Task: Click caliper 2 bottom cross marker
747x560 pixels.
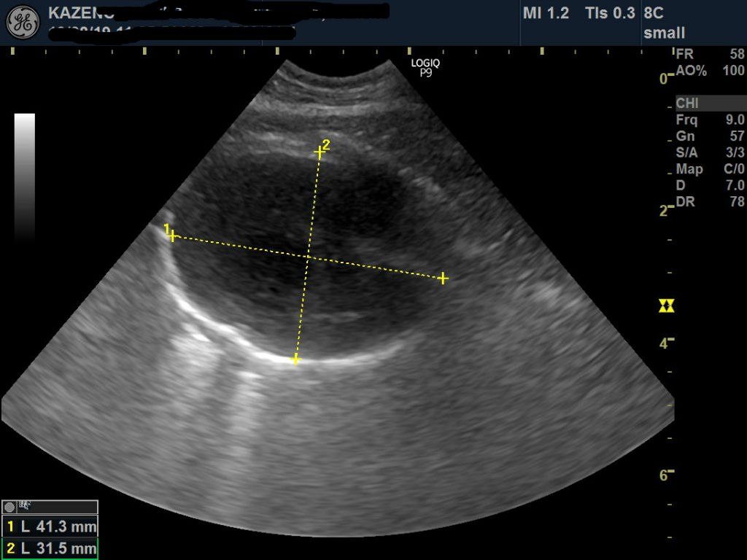Action: (295, 359)
